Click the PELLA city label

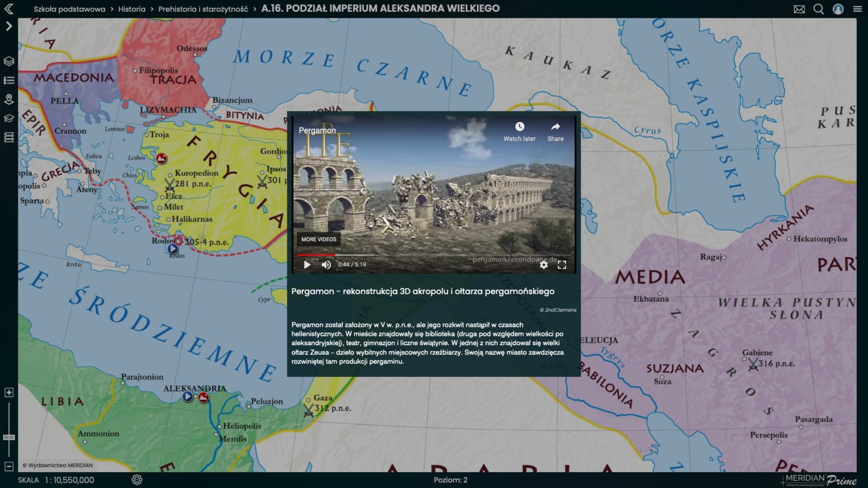65,101
